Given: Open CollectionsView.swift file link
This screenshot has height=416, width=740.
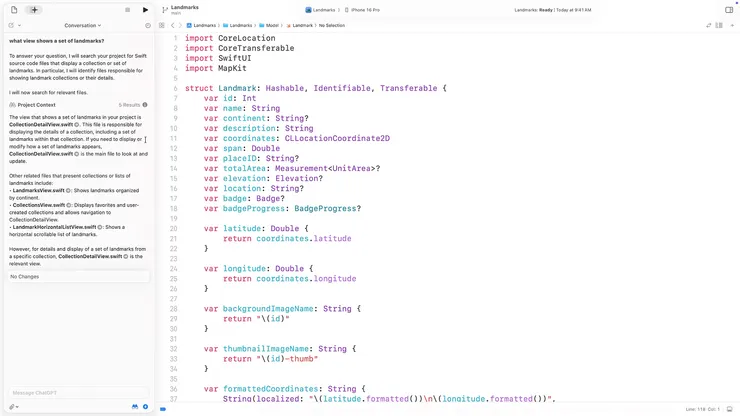Looking at the screenshot, I should [x=42, y=205].
